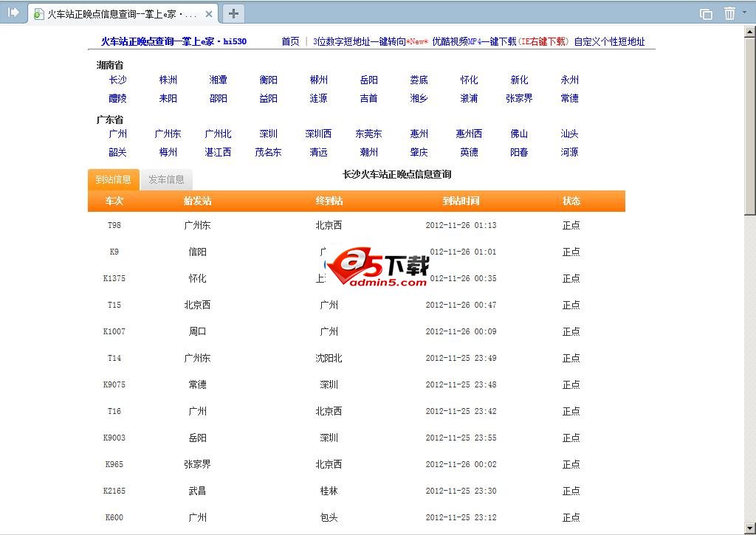Click the 火车站正晚点查询 site title link

tap(173, 41)
